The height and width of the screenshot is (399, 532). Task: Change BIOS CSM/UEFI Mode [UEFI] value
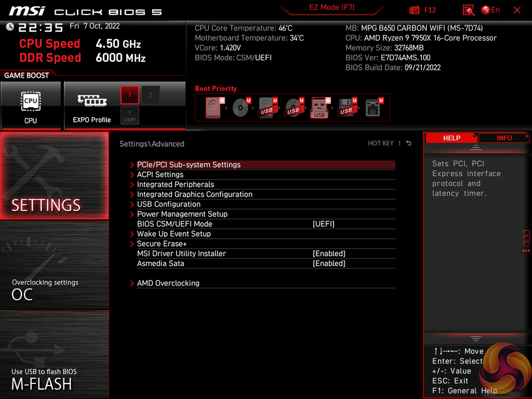pos(323,224)
